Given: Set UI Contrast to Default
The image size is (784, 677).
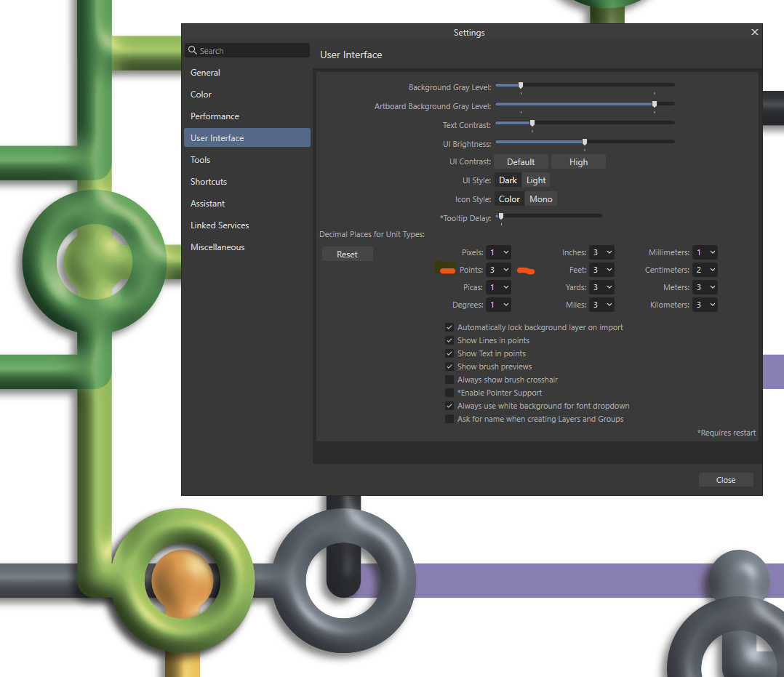Looking at the screenshot, I should tap(521, 162).
